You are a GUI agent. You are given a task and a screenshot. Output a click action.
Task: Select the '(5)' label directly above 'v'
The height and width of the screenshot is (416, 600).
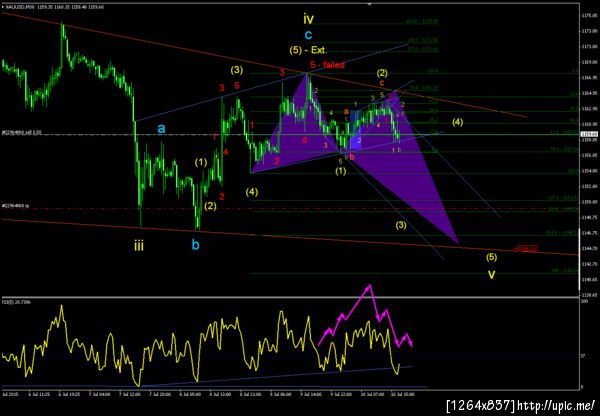tap(491, 257)
